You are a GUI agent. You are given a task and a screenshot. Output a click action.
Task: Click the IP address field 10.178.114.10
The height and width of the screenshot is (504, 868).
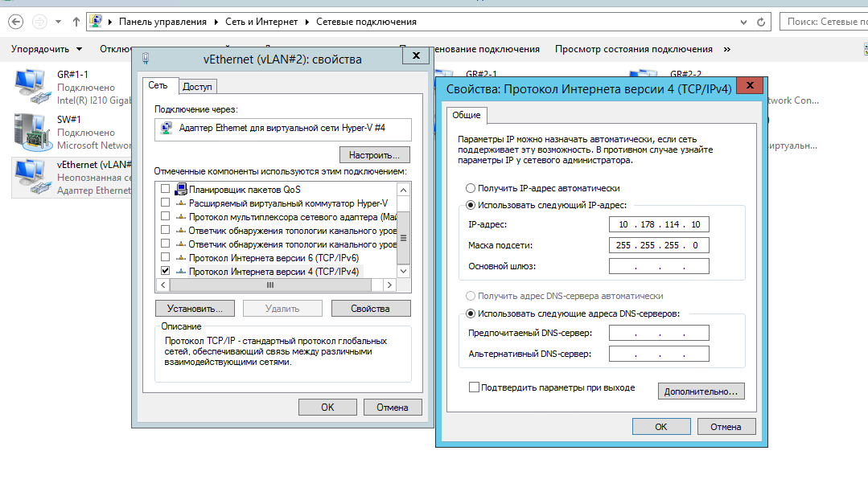pos(659,224)
